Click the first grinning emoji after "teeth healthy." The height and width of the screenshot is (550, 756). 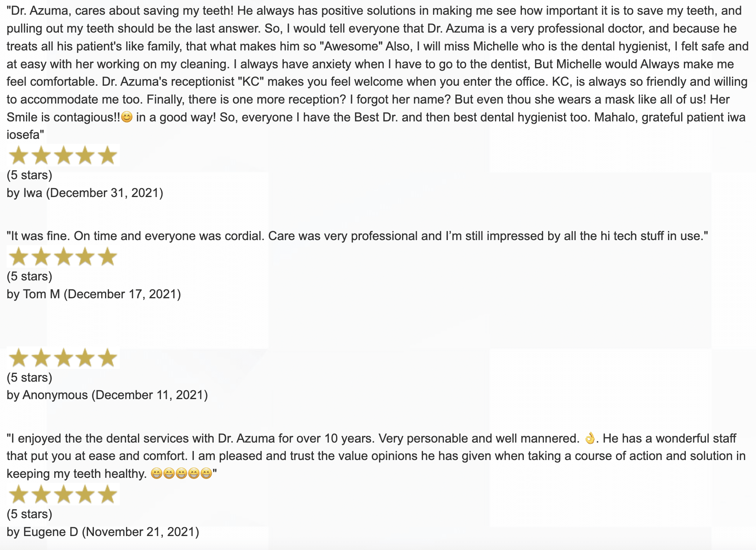[x=157, y=474]
